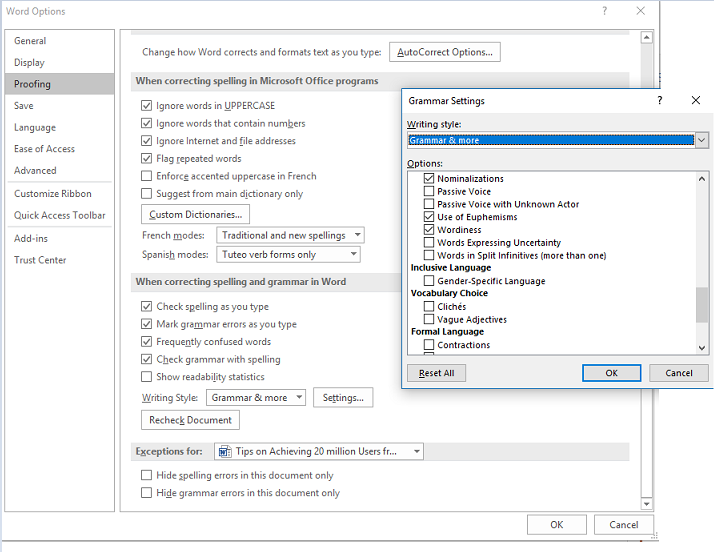Check the Contractions option
The width and height of the screenshot is (714, 552).
pyautogui.click(x=429, y=344)
